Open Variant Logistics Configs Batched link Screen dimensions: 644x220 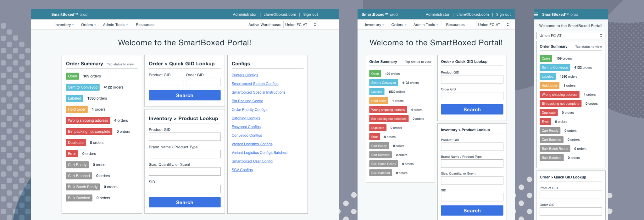259,153
